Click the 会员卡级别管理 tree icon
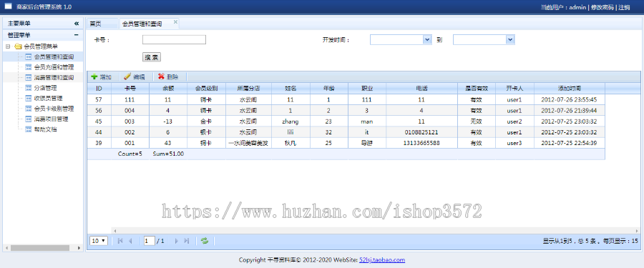Viewport: 644px width, 268px height. click(x=29, y=109)
